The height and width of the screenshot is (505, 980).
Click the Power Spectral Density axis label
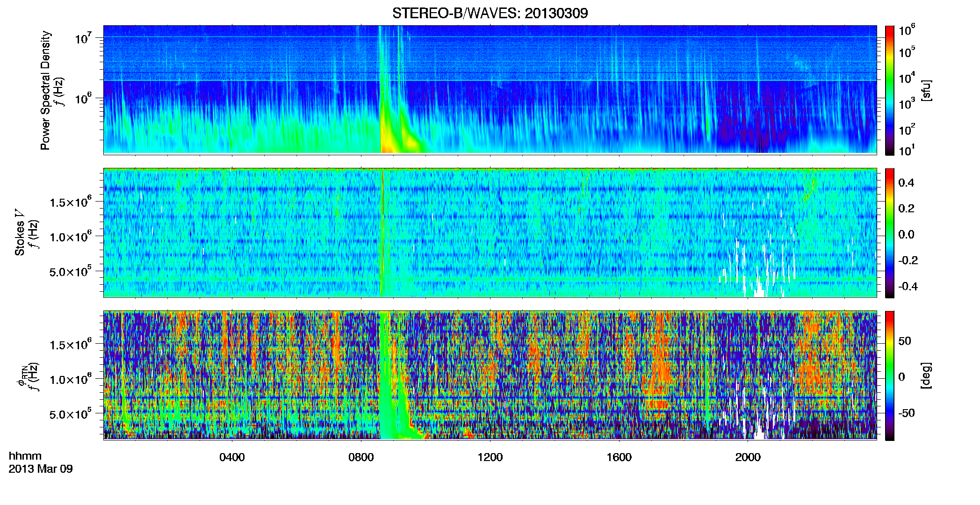click(45, 90)
